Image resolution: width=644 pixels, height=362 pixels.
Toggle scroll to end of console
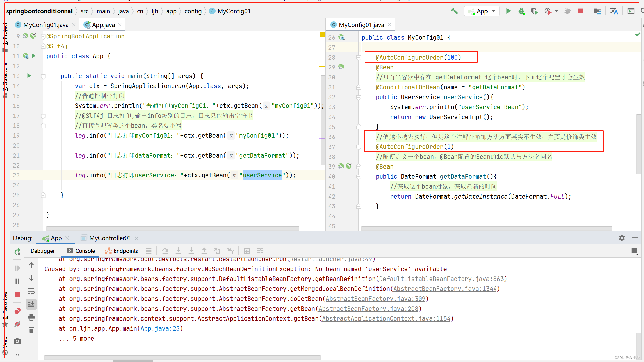point(31,304)
